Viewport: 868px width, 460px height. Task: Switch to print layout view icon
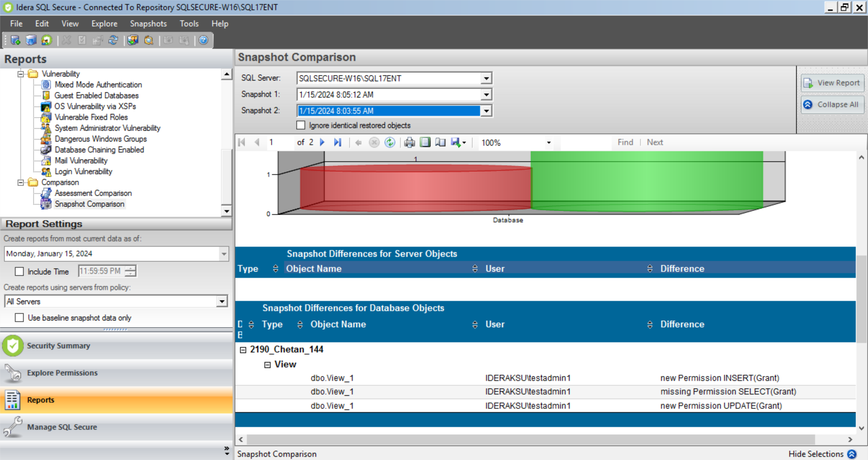(425, 143)
